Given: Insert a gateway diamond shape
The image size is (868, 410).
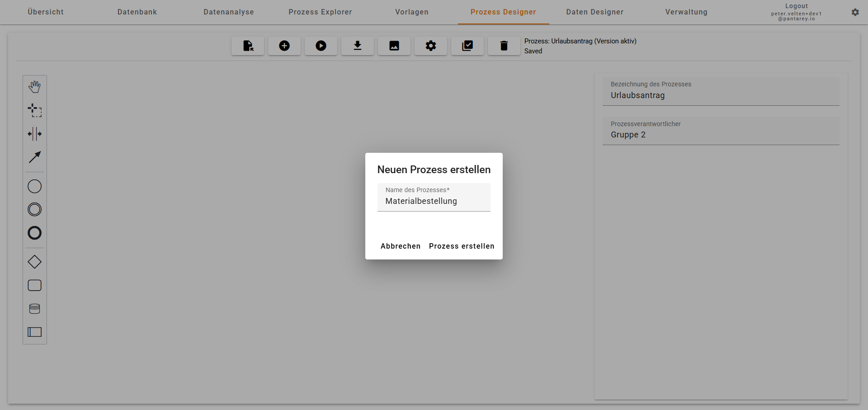Looking at the screenshot, I should coord(35,262).
